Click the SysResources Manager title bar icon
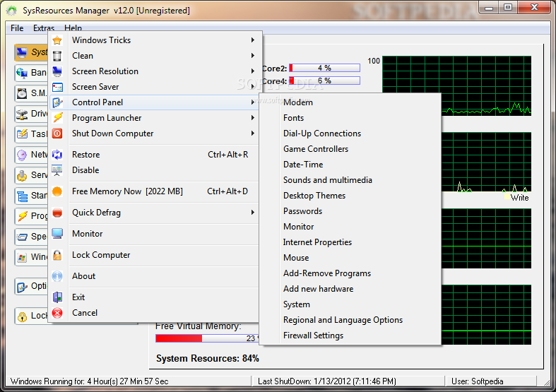Viewport: 556px width, 392px height. [x=11, y=11]
